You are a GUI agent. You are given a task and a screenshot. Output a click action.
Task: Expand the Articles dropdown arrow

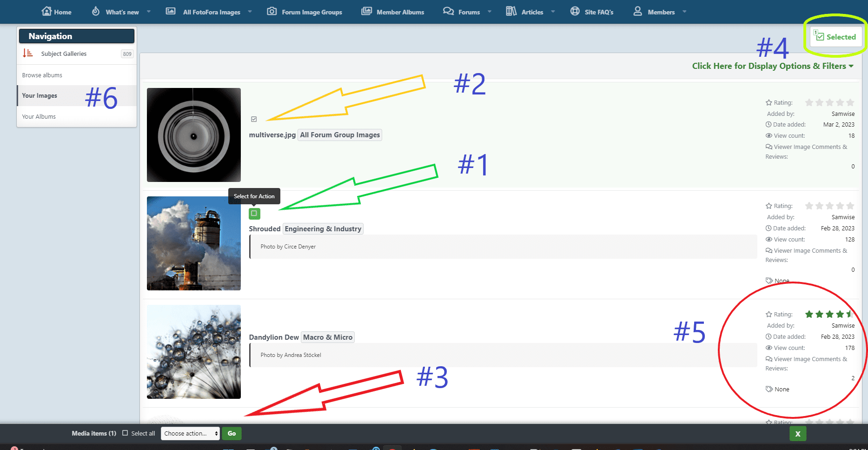click(x=553, y=12)
